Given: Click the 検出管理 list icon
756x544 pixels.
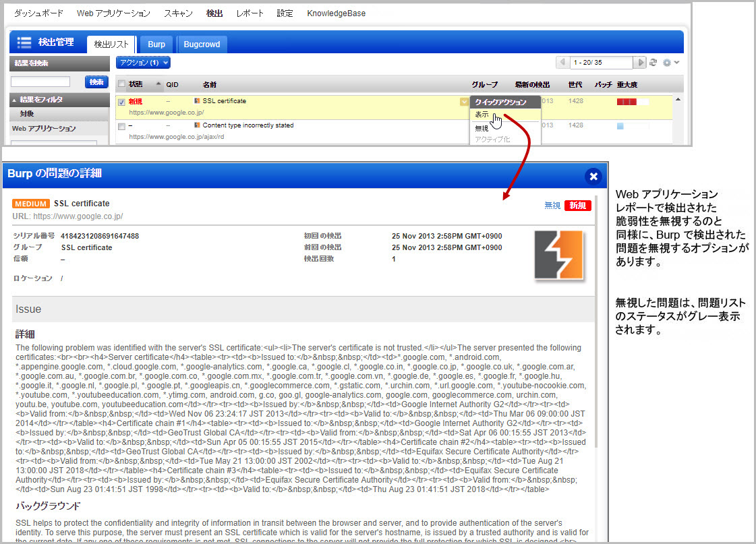Looking at the screenshot, I should pos(24,42).
